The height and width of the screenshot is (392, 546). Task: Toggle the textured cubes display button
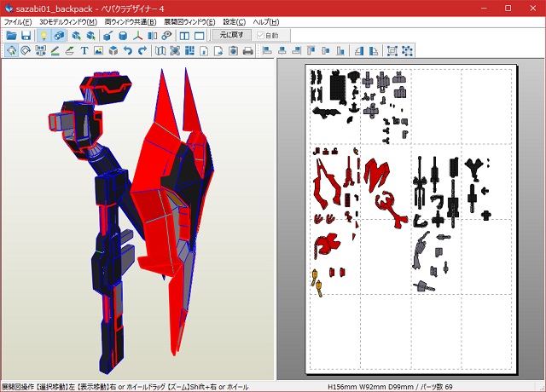(59, 36)
